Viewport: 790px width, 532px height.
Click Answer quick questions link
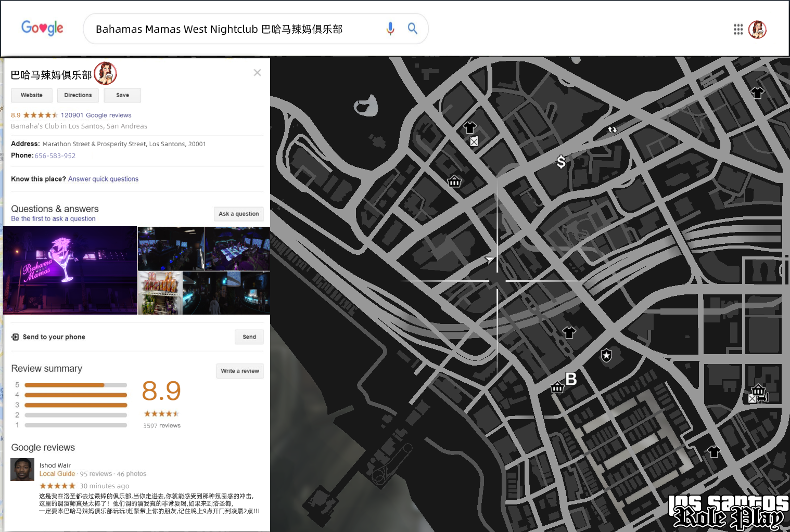coord(103,179)
